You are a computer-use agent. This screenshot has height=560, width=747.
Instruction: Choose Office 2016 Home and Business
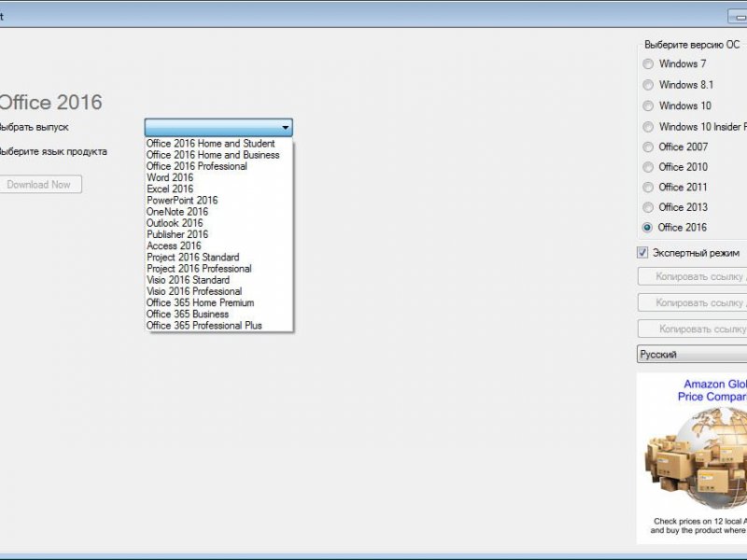tap(218, 155)
